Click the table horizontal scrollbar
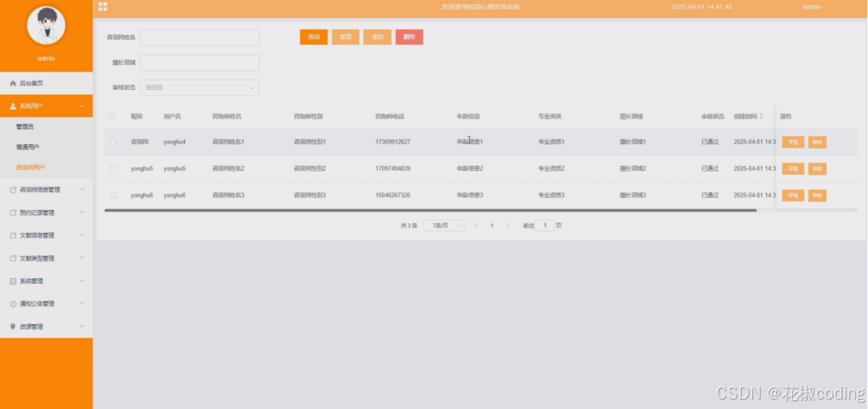 click(x=430, y=210)
